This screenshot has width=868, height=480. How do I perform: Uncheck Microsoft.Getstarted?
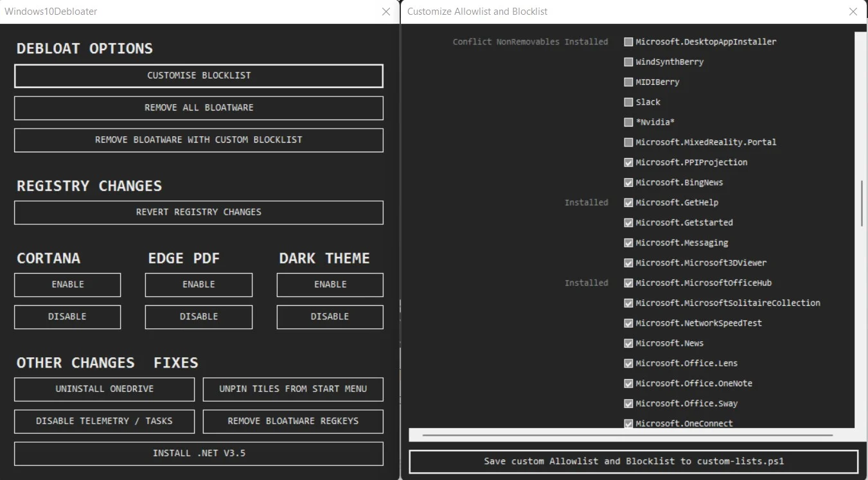coord(628,222)
